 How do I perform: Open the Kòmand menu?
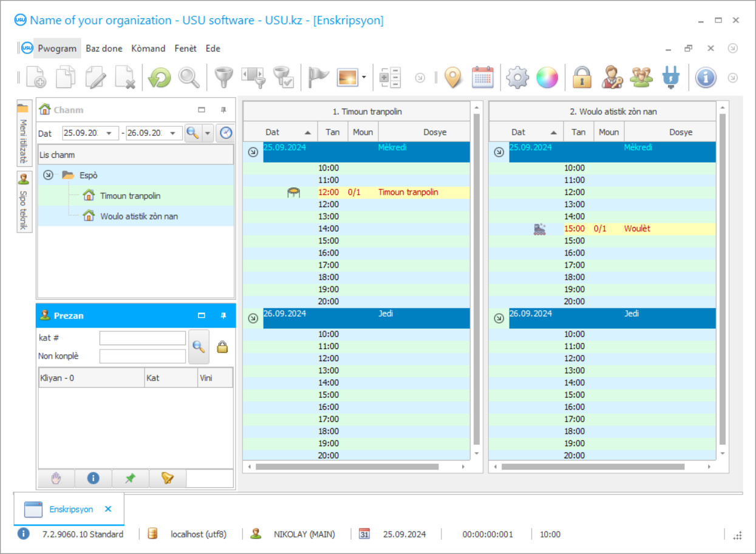(x=148, y=49)
